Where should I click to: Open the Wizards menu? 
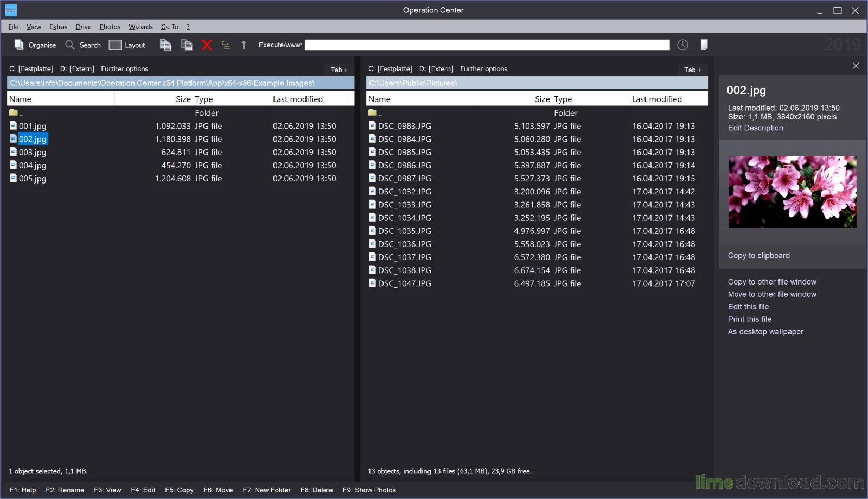(x=141, y=27)
